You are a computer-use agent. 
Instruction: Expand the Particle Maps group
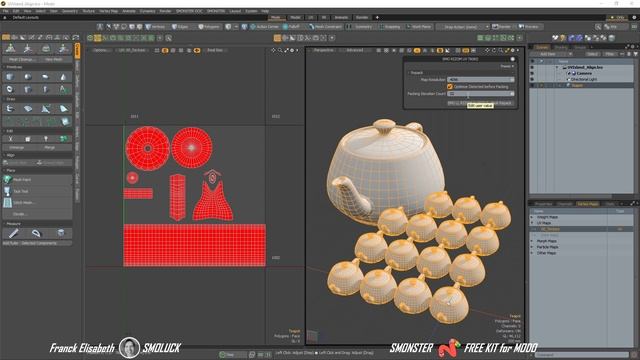(x=532, y=247)
